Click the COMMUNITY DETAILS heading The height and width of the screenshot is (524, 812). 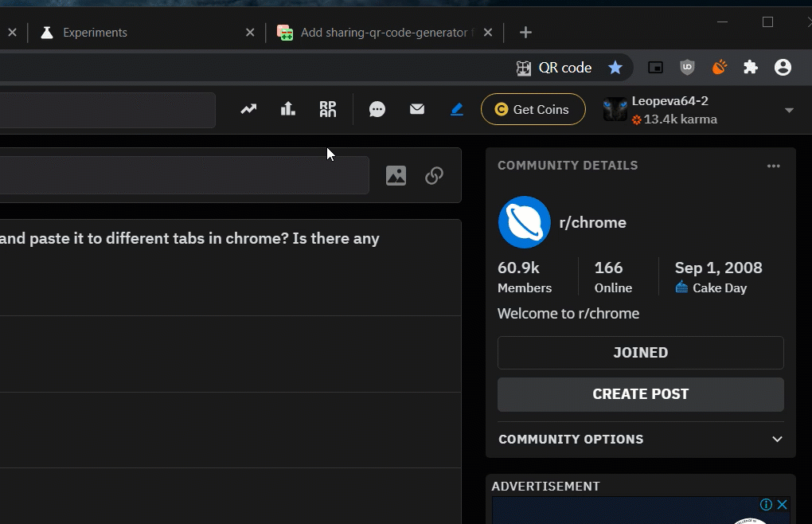pyautogui.click(x=568, y=166)
